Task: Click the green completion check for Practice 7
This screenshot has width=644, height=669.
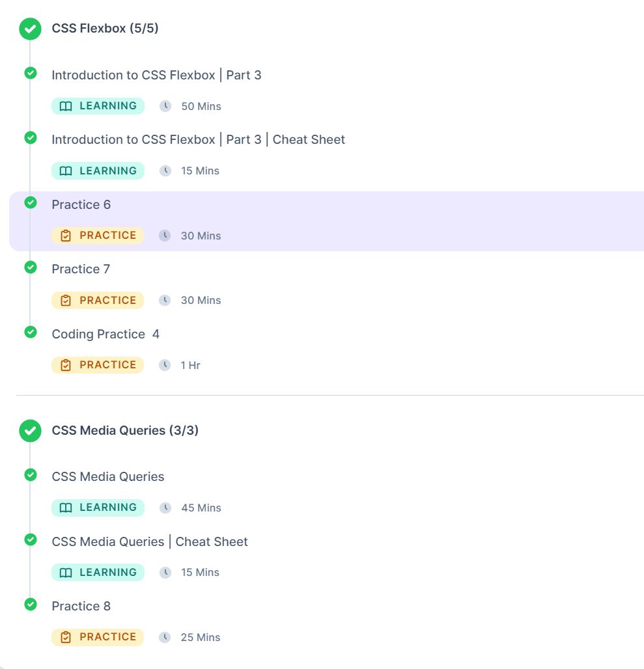Action: (x=31, y=267)
